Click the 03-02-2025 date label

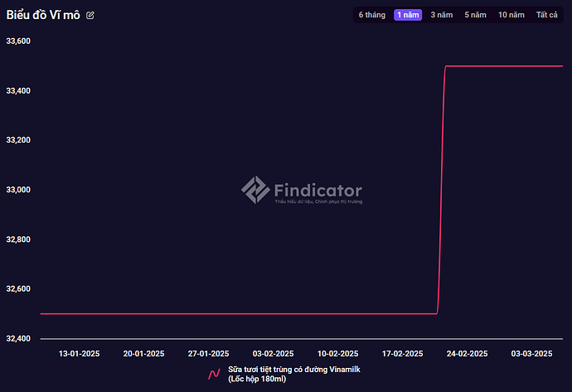pos(274,354)
